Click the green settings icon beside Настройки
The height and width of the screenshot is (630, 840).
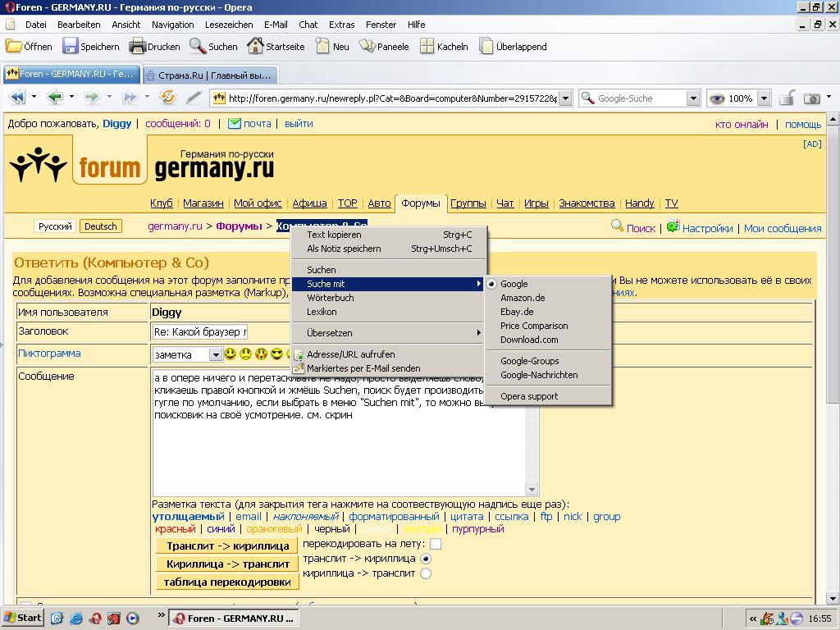[x=673, y=226]
